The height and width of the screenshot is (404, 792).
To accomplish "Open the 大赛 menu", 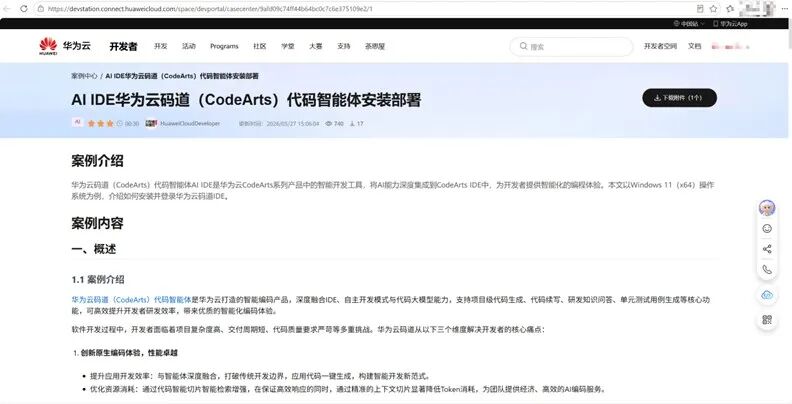I will click(316, 46).
